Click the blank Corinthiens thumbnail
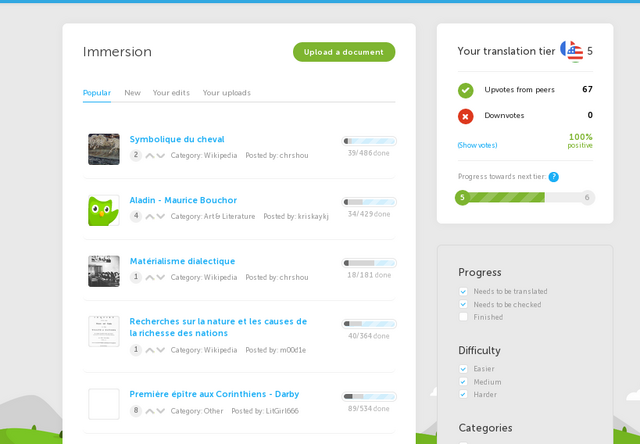The image size is (640, 444). tap(104, 404)
